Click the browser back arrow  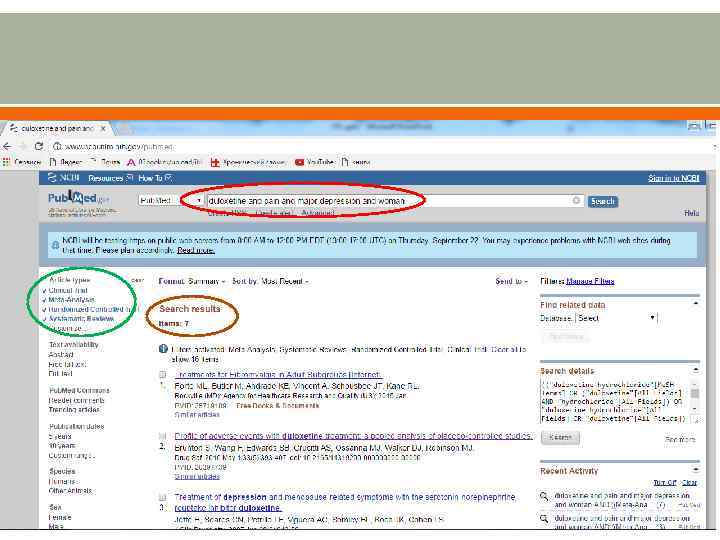[7, 146]
